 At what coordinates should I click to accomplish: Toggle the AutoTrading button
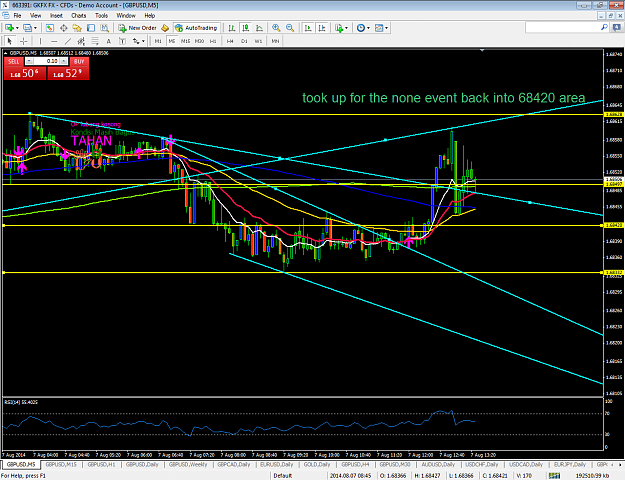(197, 28)
